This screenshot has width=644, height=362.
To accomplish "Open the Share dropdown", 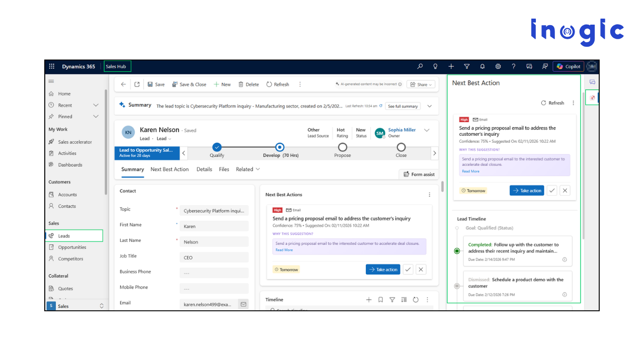I will pos(420,84).
